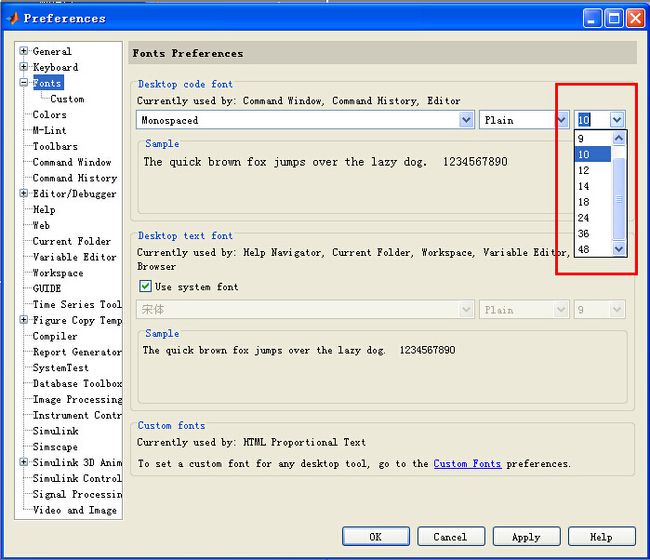650x560 pixels.
Task: Select General in preferences tree
Action: 52,51
